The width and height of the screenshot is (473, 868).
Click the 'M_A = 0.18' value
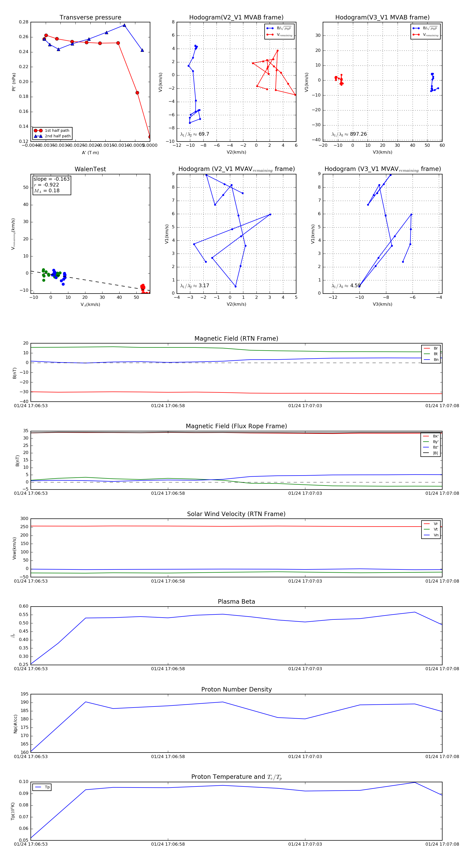(x=47, y=191)
